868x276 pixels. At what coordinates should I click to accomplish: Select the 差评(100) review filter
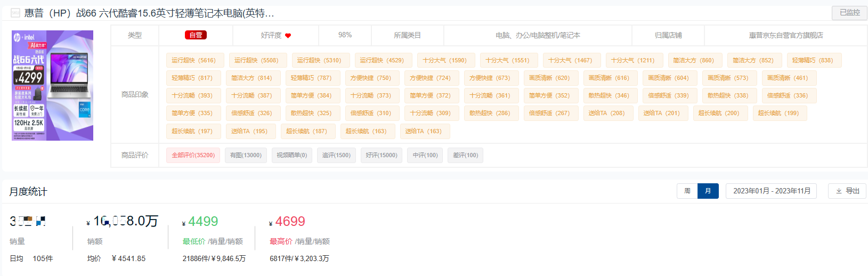466,155
